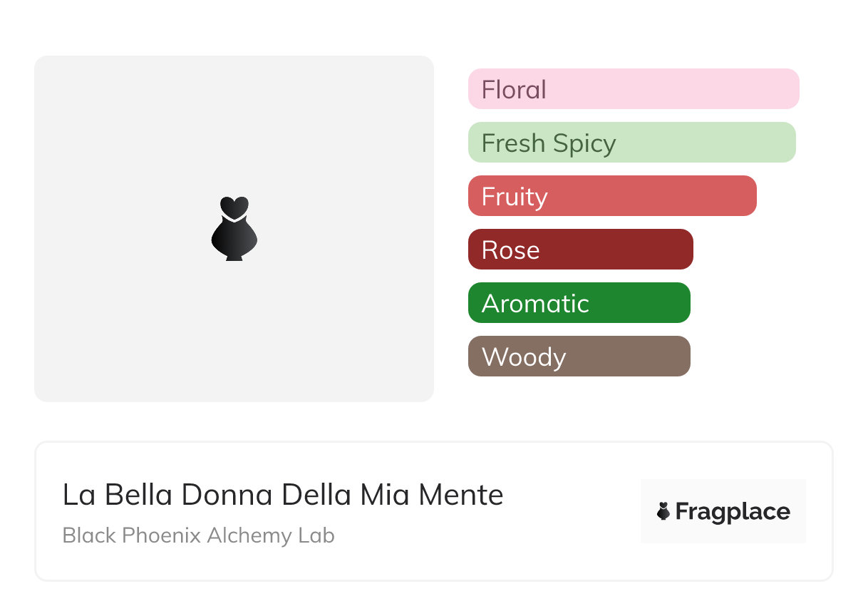Click the "Floral" text label

pos(514,90)
